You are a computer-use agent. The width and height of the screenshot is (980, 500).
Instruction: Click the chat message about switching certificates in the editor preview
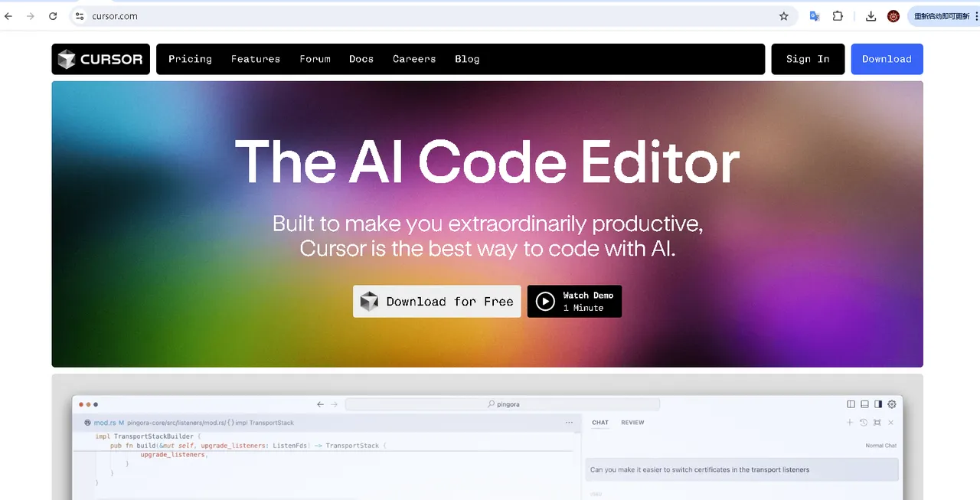coord(742,469)
